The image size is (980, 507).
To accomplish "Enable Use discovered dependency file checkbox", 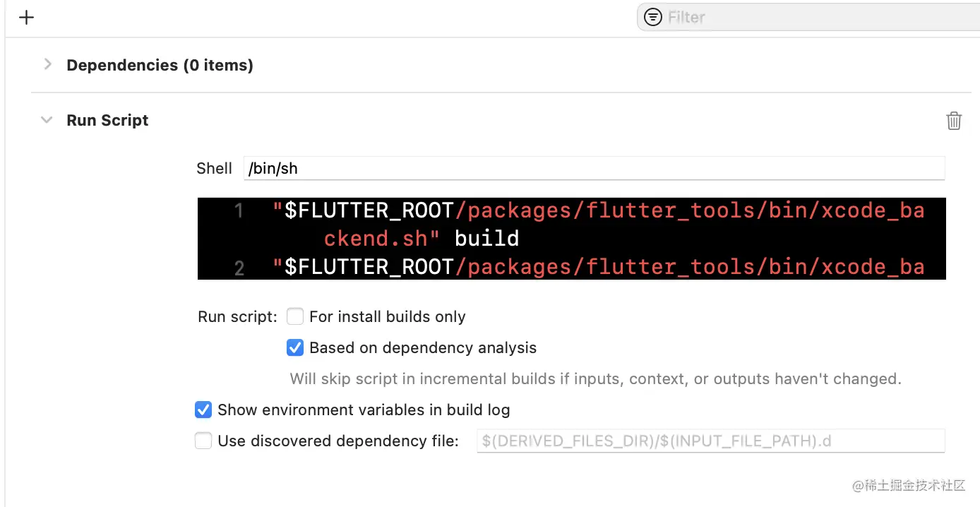I will (x=203, y=441).
